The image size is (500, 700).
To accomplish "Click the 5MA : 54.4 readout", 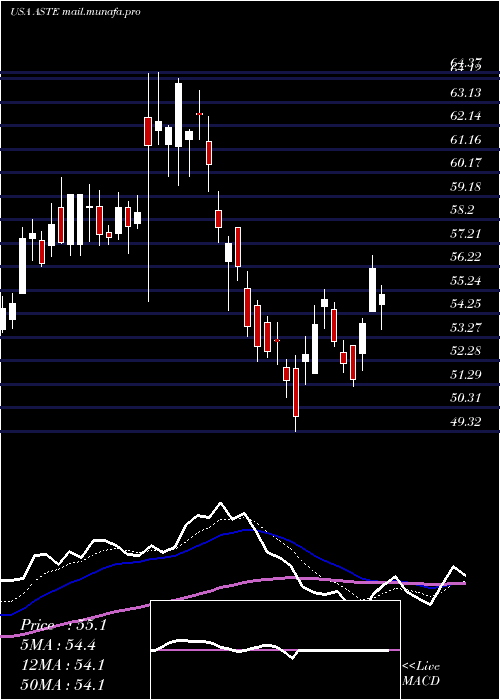I will coord(58,645).
